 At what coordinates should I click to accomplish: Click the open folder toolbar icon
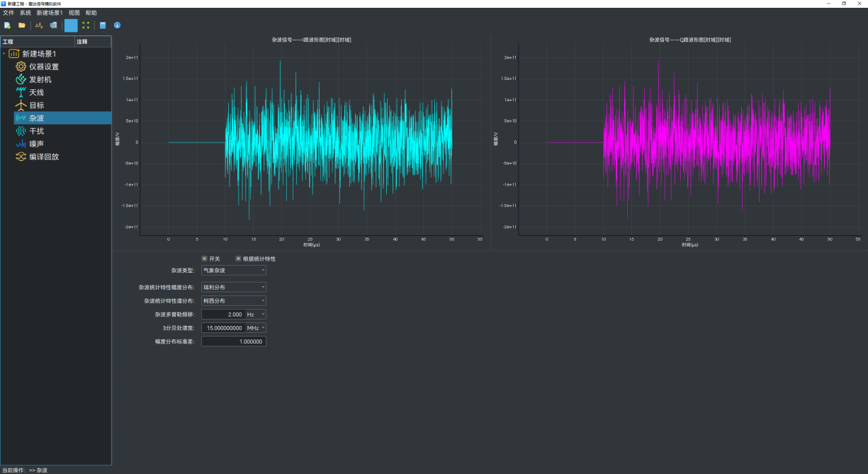[x=22, y=26]
